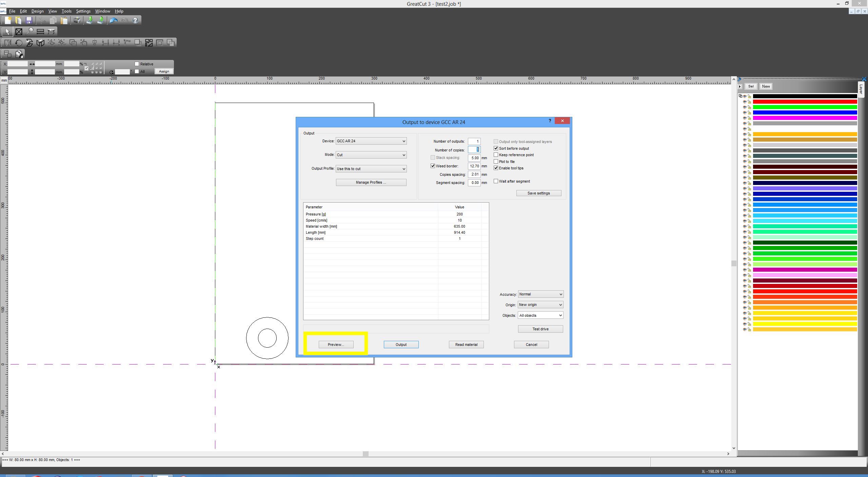Click the Import green down-arrow icon
Image resolution: width=868 pixels, height=477 pixels.
tap(90, 20)
